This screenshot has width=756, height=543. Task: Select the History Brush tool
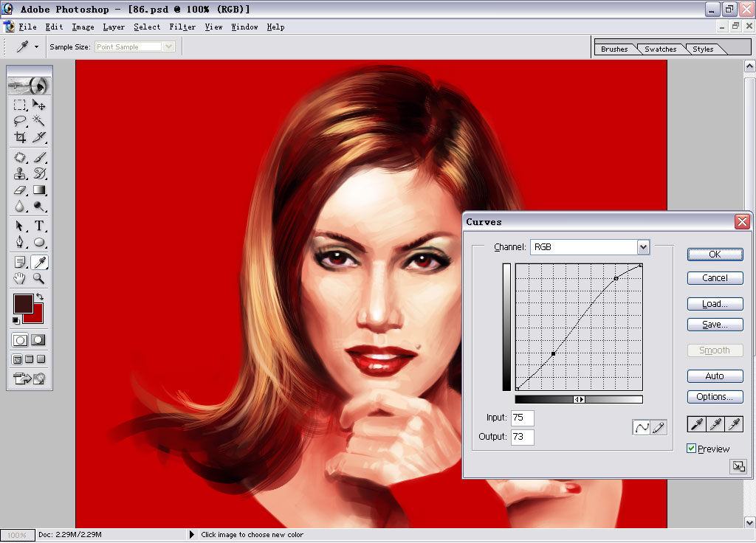(39, 173)
